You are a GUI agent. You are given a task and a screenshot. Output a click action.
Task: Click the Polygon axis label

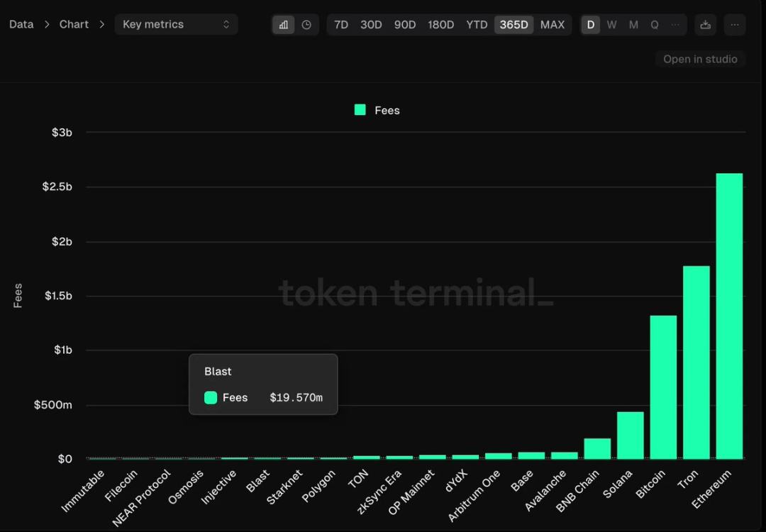(x=319, y=486)
